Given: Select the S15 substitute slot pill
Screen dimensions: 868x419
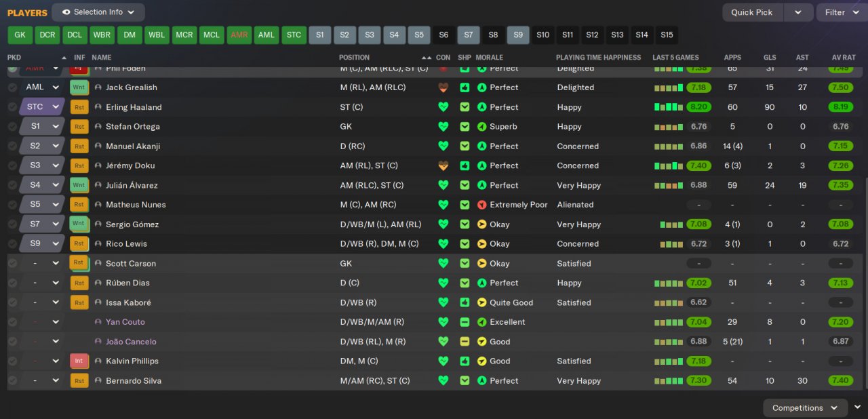Looking at the screenshot, I should point(667,35).
